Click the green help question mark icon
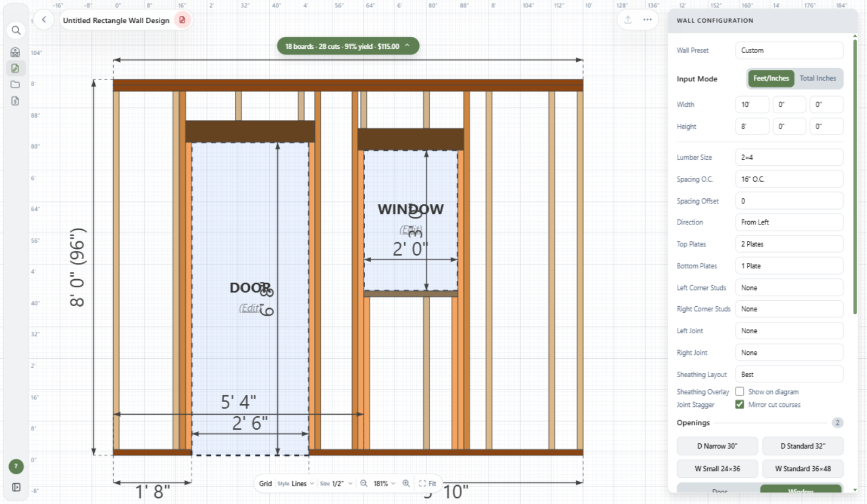This screenshot has height=504, width=867. coord(16,466)
